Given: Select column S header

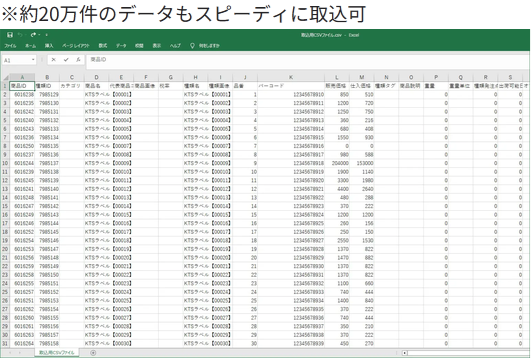Looking at the screenshot, I should [x=510, y=77].
